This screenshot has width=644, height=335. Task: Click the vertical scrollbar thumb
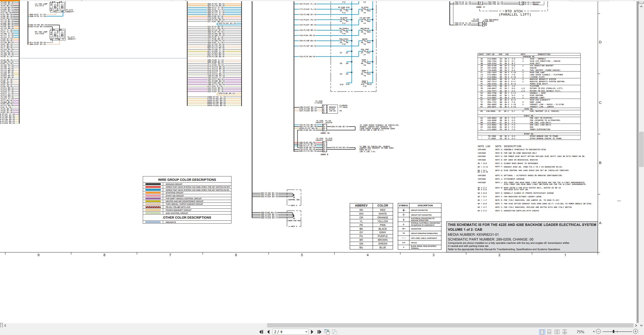click(x=641, y=149)
